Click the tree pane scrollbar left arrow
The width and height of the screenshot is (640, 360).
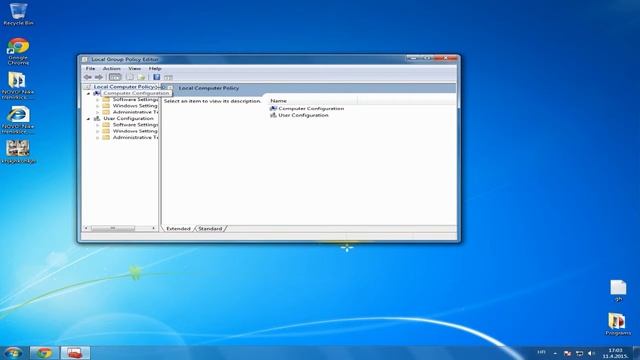[x=86, y=228]
